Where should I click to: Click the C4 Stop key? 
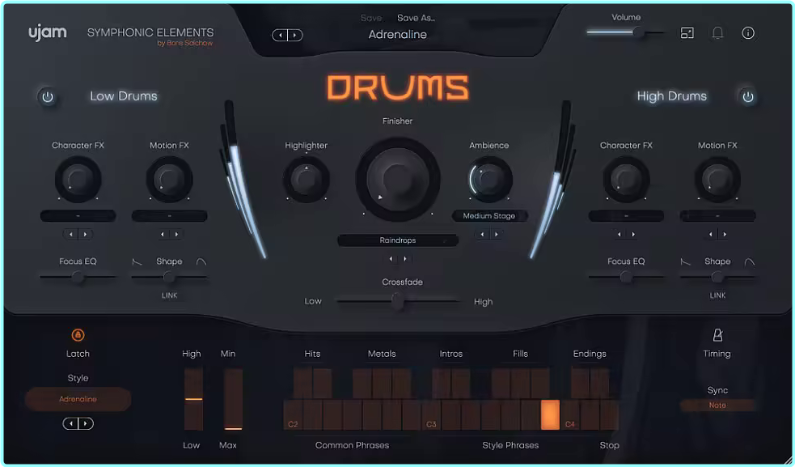(x=570, y=415)
